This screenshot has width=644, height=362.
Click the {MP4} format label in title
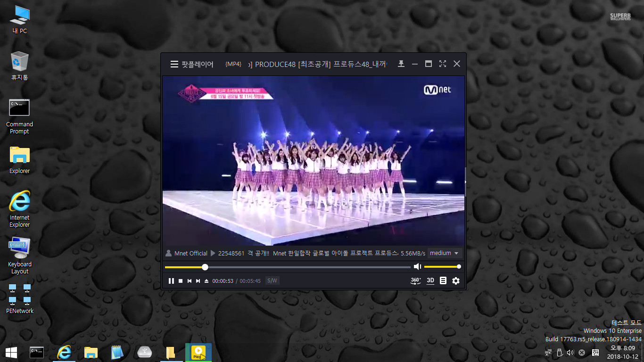click(233, 64)
